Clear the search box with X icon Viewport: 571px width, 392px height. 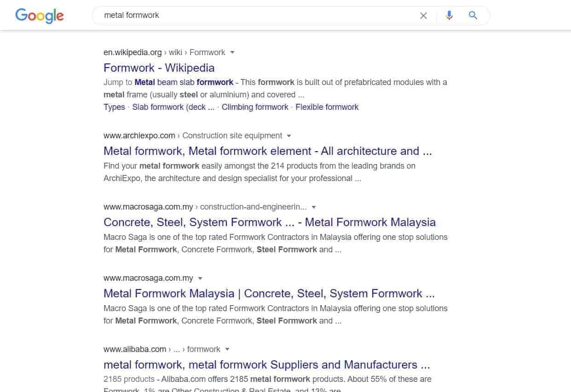click(423, 16)
